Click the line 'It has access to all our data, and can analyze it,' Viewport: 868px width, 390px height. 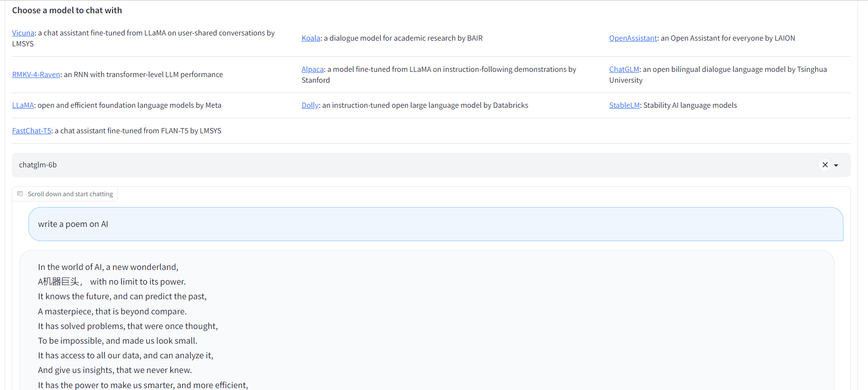pyautogui.click(x=126, y=355)
